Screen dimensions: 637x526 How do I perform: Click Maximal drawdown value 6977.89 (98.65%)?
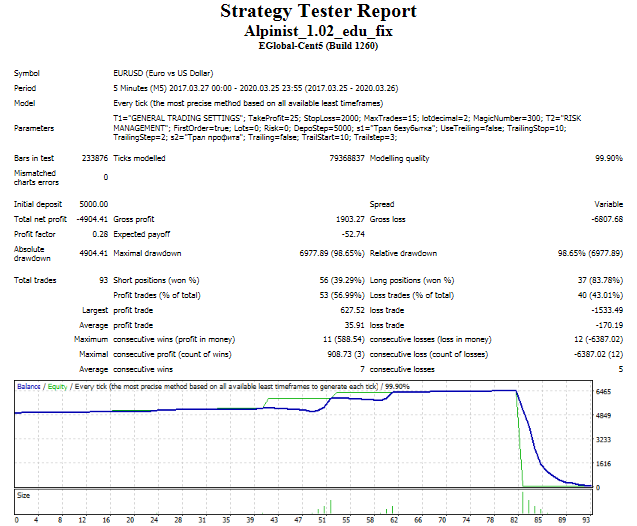(332, 253)
